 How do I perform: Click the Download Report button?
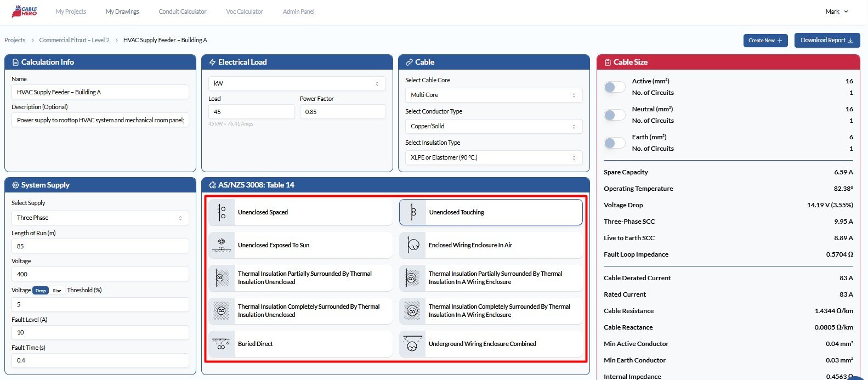coord(827,40)
